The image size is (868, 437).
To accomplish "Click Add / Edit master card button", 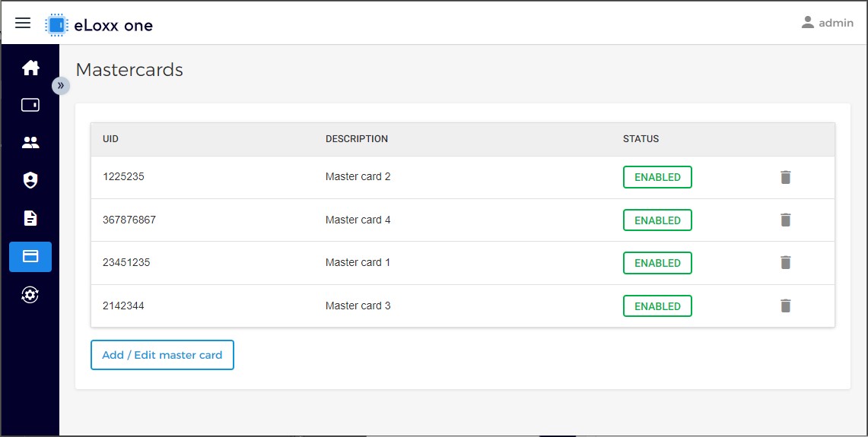I will pos(162,355).
